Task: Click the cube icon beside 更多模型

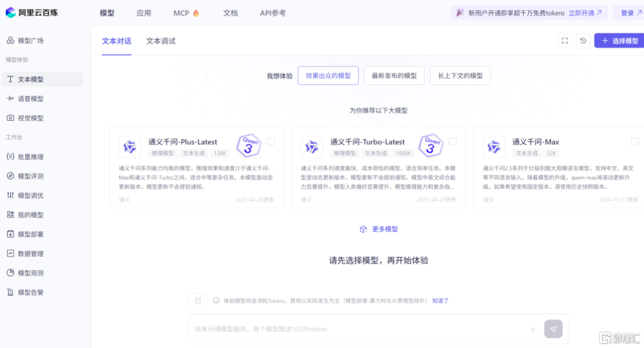Action: 363,229
